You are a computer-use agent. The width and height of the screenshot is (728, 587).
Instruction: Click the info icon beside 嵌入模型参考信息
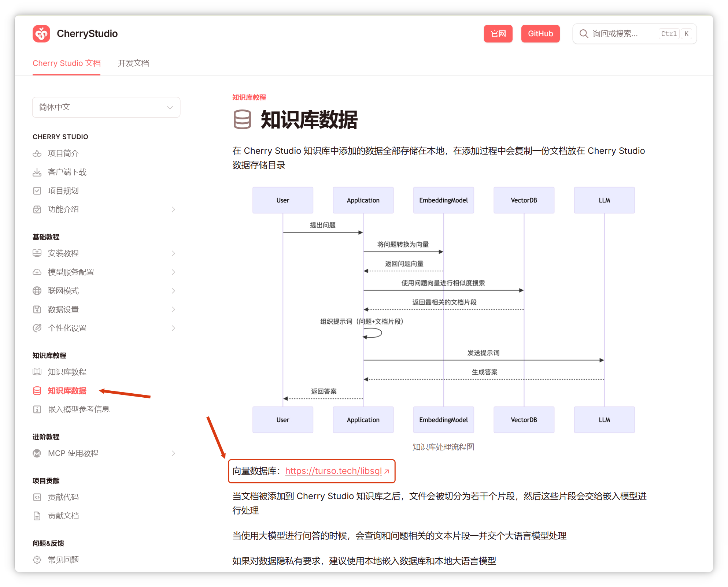pos(37,409)
